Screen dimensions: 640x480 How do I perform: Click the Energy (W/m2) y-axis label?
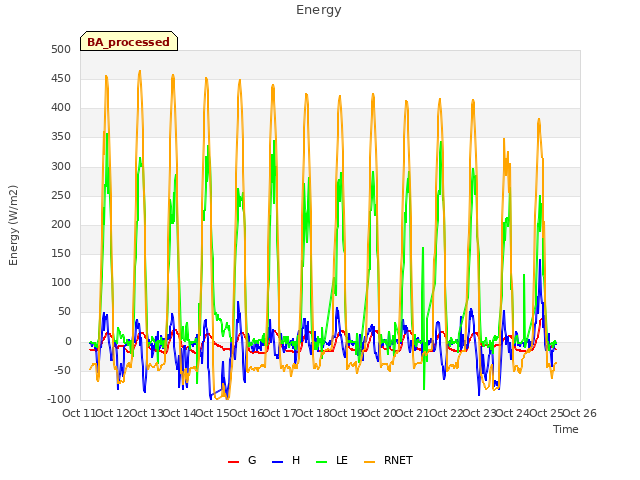[13, 225]
